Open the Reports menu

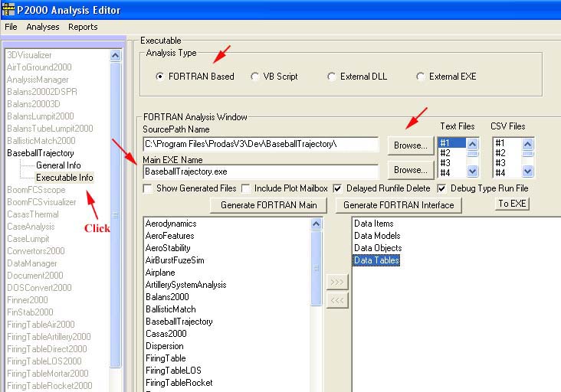click(x=83, y=27)
